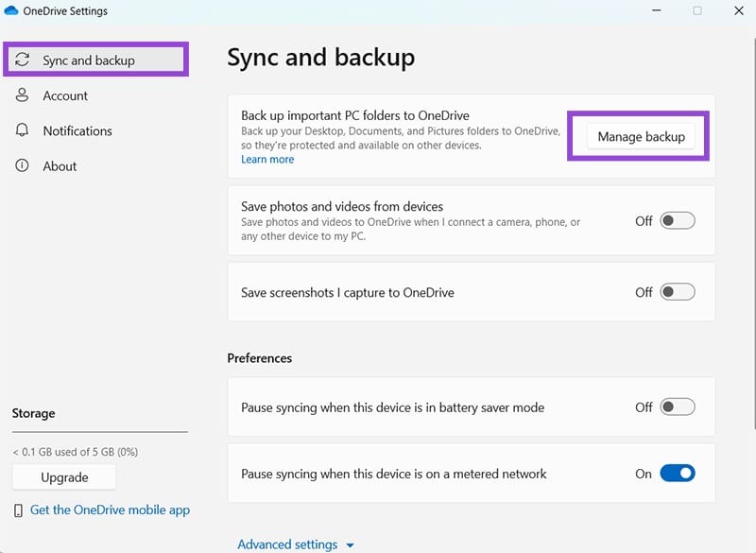This screenshot has height=553, width=756.
Task: Expand the Advanced settings section
Action: pyautogui.click(x=287, y=544)
